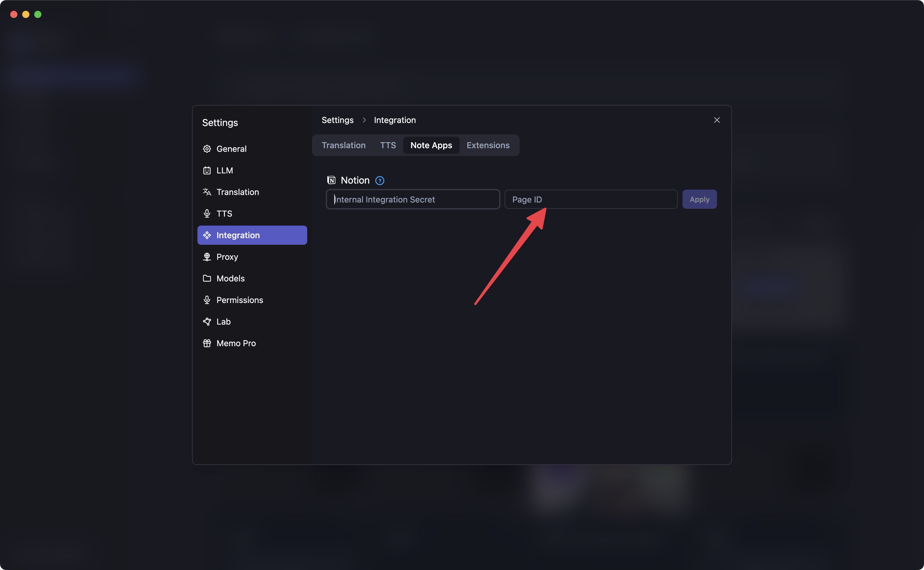Click Integration in the breadcrumb

click(x=395, y=120)
